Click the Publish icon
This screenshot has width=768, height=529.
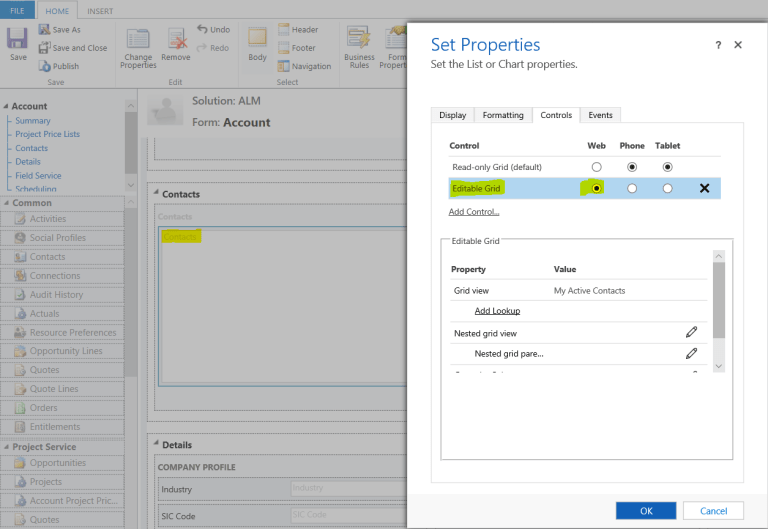44,66
